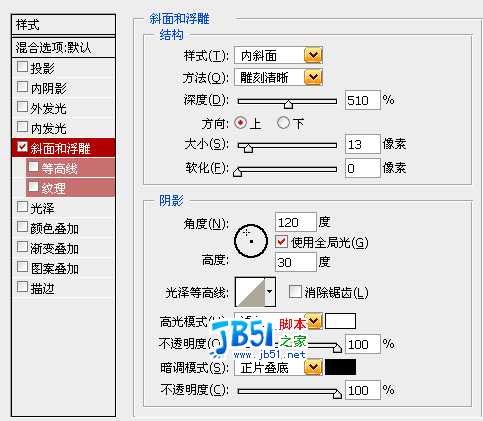Select the 斜面和浮雕 list item
The width and height of the screenshot is (483, 421).
[x=63, y=148]
